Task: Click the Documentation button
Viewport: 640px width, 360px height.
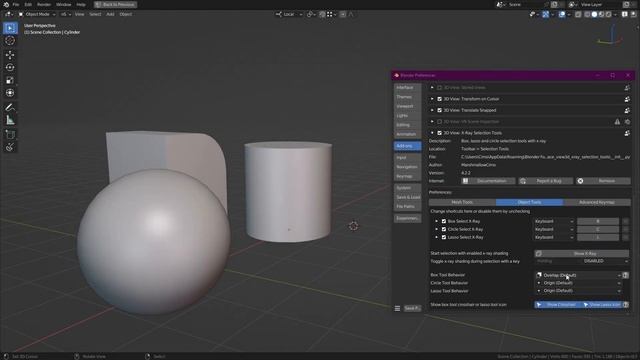Action: (488, 181)
